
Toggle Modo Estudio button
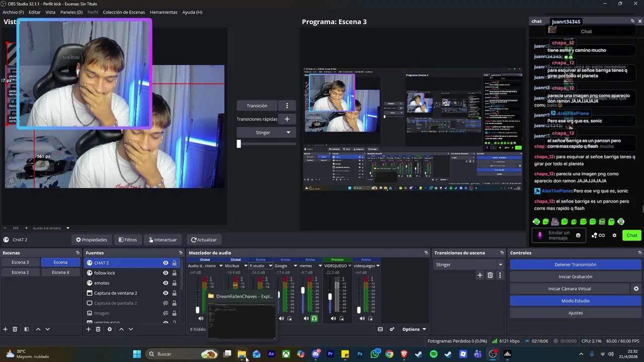576,301
